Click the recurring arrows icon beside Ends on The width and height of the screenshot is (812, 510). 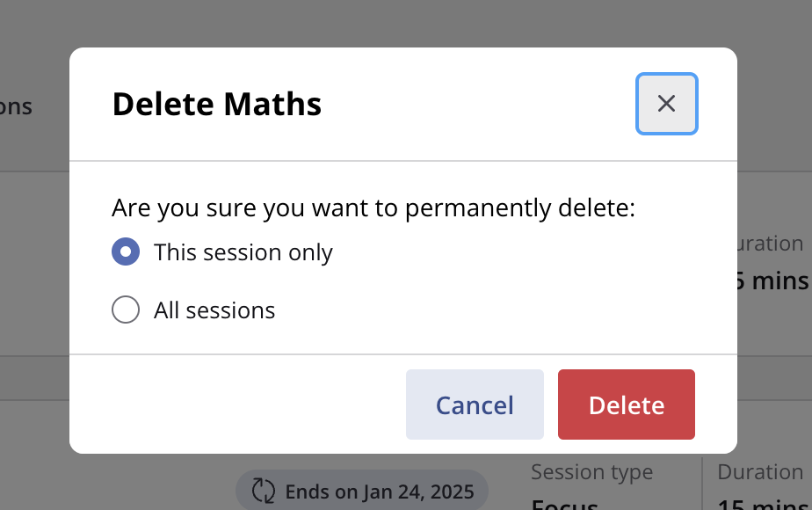[263, 491]
